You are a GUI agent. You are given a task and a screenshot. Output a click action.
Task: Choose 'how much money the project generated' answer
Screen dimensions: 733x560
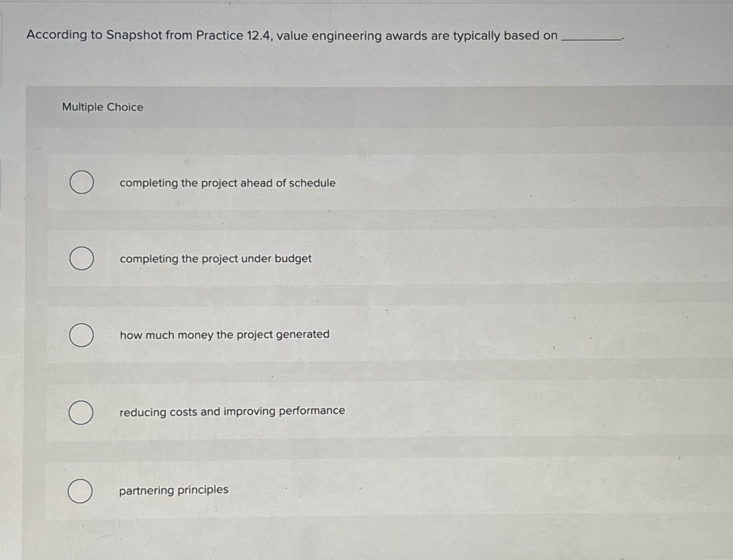(224, 335)
